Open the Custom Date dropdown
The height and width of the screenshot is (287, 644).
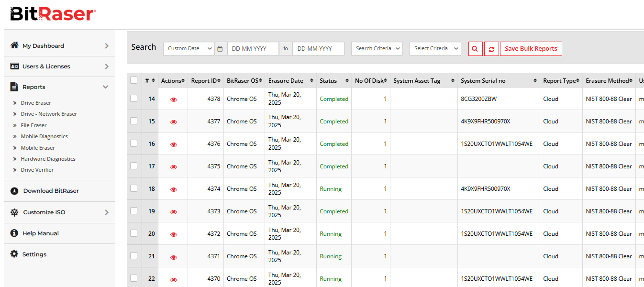(x=189, y=49)
